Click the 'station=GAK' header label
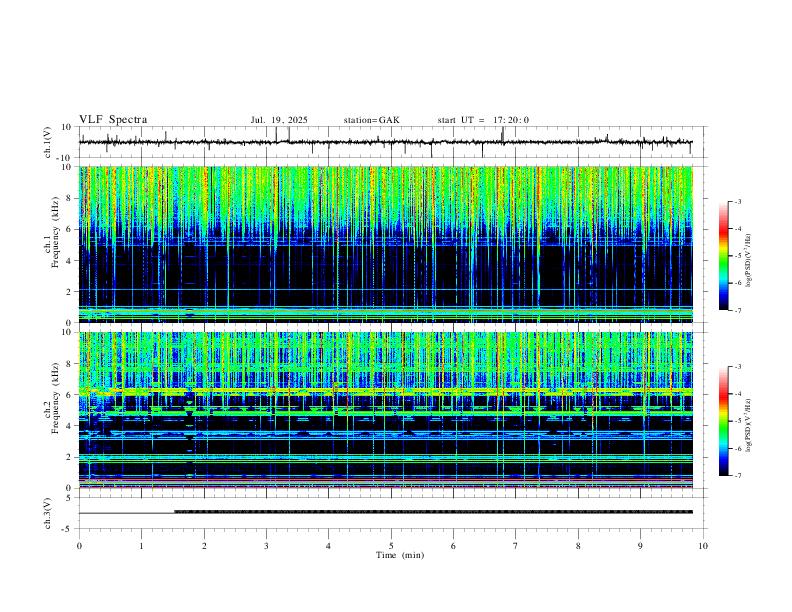The width and height of the screenshot is (792, 612). 371,120
